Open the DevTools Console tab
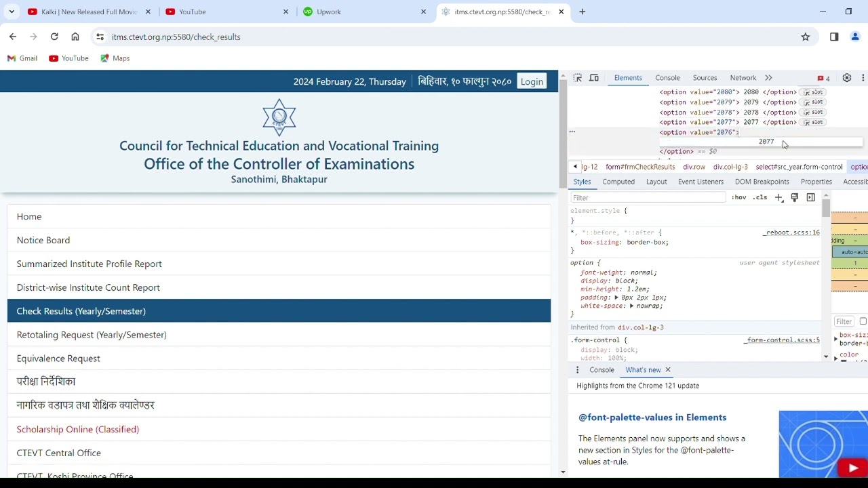 (667, 78)
